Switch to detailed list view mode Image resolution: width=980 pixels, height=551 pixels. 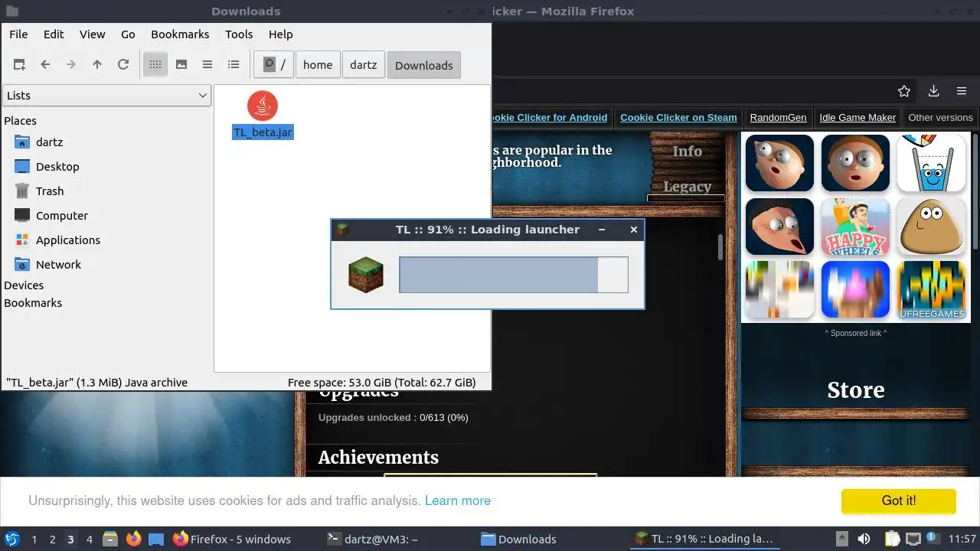tap(234, 65)
